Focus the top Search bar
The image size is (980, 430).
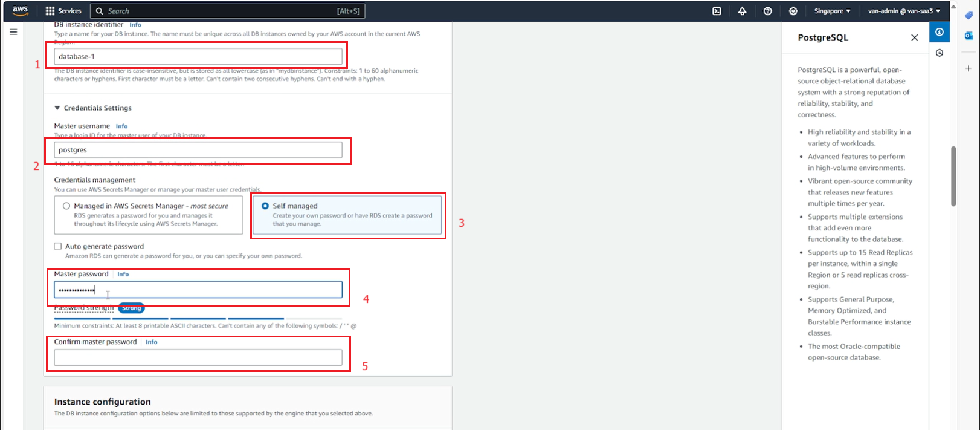227,11
